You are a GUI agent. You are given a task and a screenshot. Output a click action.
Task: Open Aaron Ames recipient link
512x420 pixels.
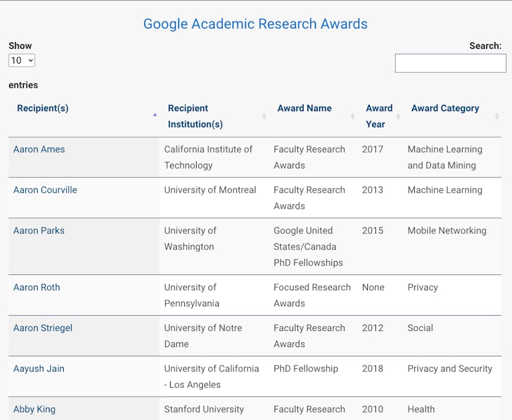point(39,149)
